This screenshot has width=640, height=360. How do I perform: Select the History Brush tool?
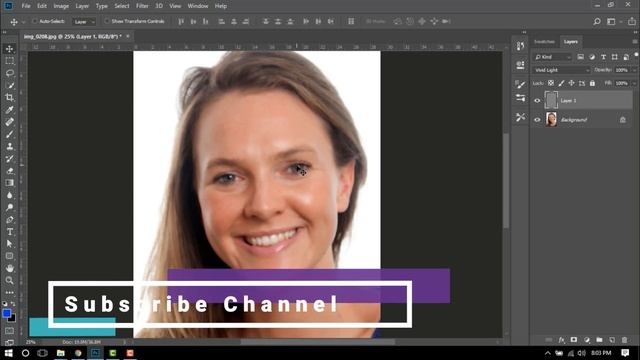(9, 158)
